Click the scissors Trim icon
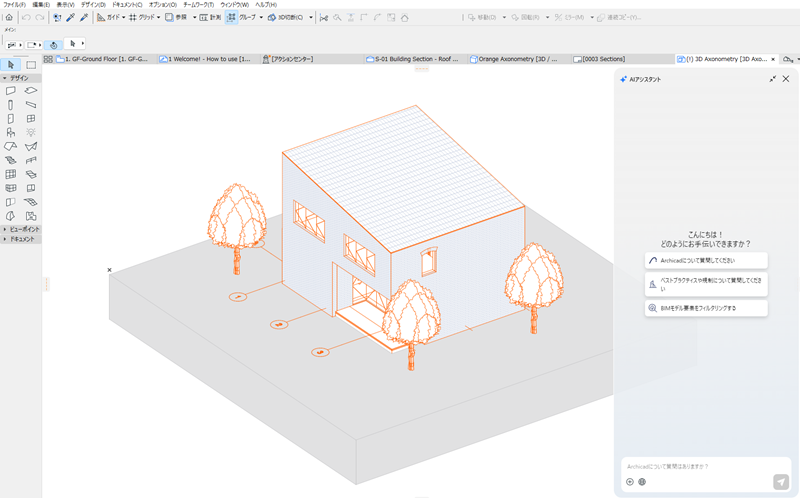Viewport: 800px width, 498px height. coord(323,17)
